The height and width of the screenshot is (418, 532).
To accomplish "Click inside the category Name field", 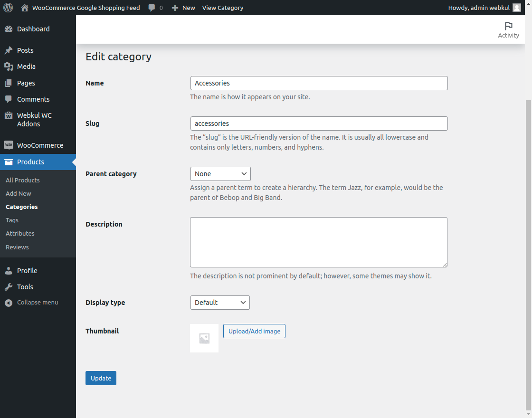I will 318,83.
